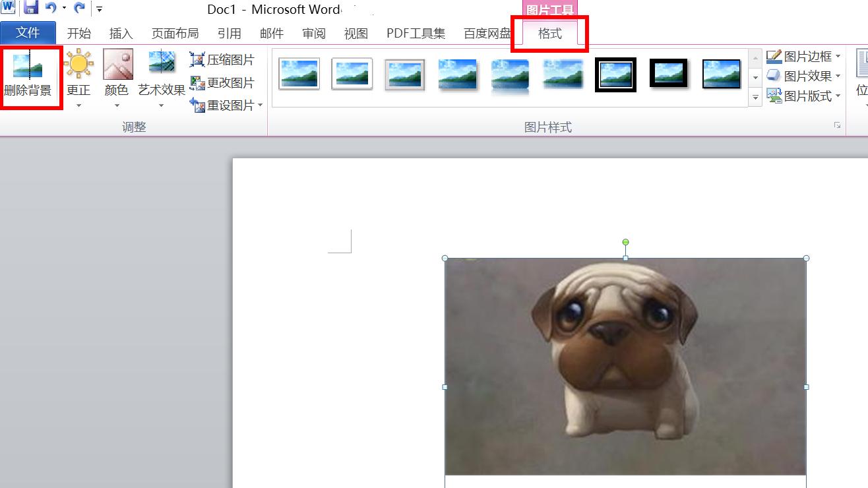Click the gallery scroll-up arrow
This screenshot has height=488, width=868.
(754, 56)
